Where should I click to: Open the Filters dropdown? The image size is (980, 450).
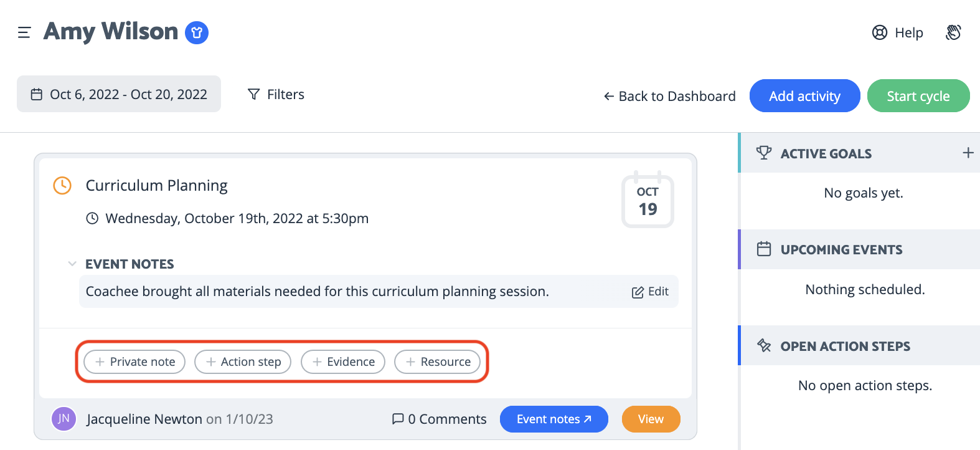[x=276, y=94]
